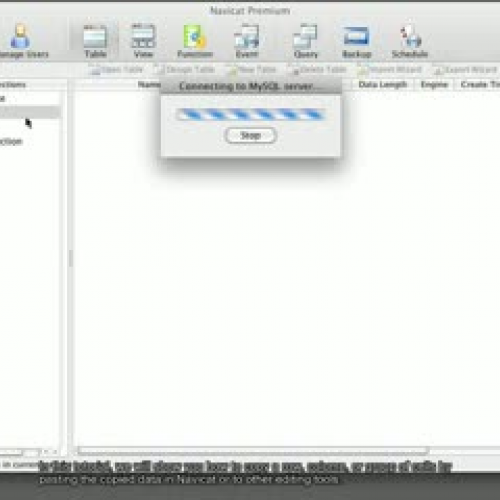500x500 pixels.
Task: Click the Connections sidebar header
Action: tap(13, 85)
